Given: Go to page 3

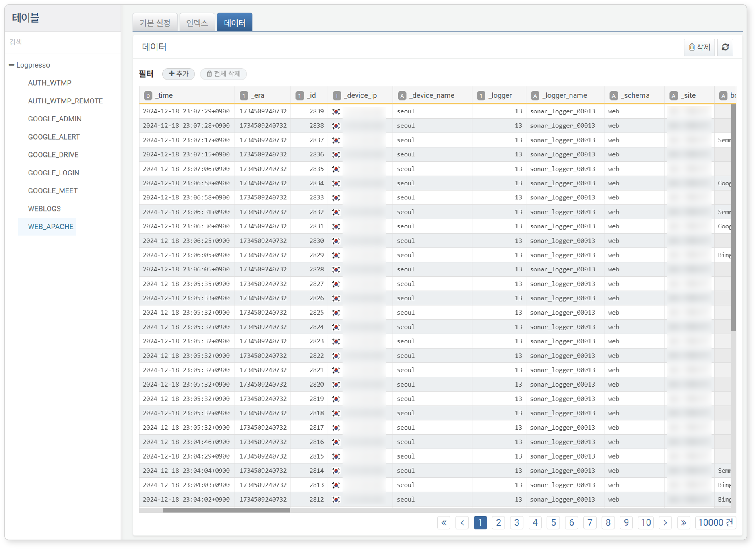Looking at the screenshot, I should pos(517,523).
